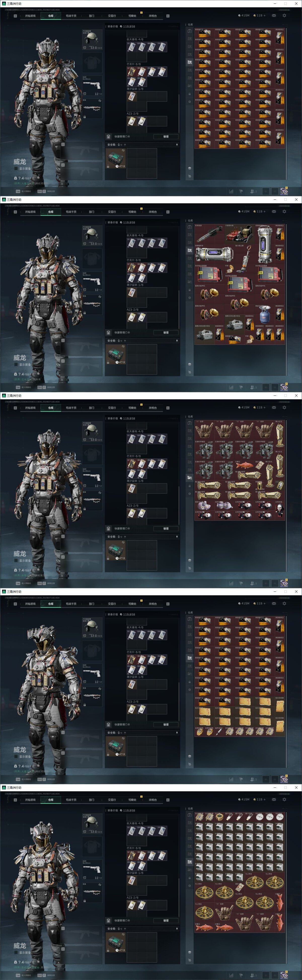This screenshot has width=302, height=980.
Task: Toggle 显示装备 checkbox in gramophone stash window
Action: click(16, 365)
